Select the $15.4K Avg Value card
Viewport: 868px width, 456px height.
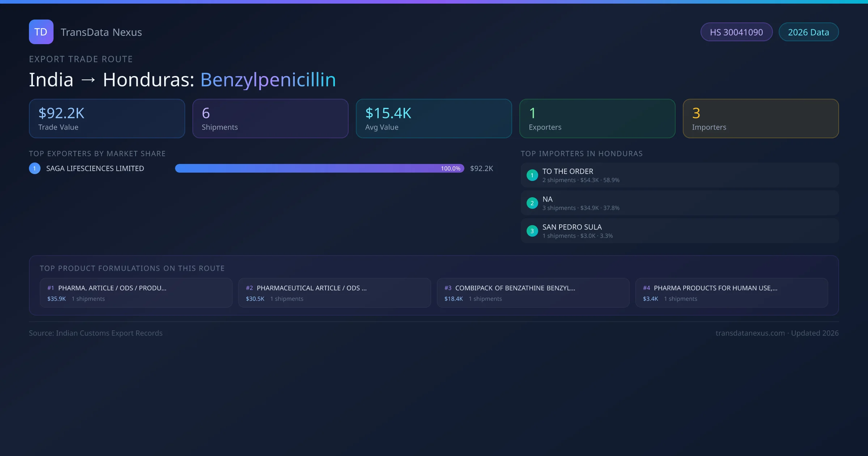tap(434, 119)
